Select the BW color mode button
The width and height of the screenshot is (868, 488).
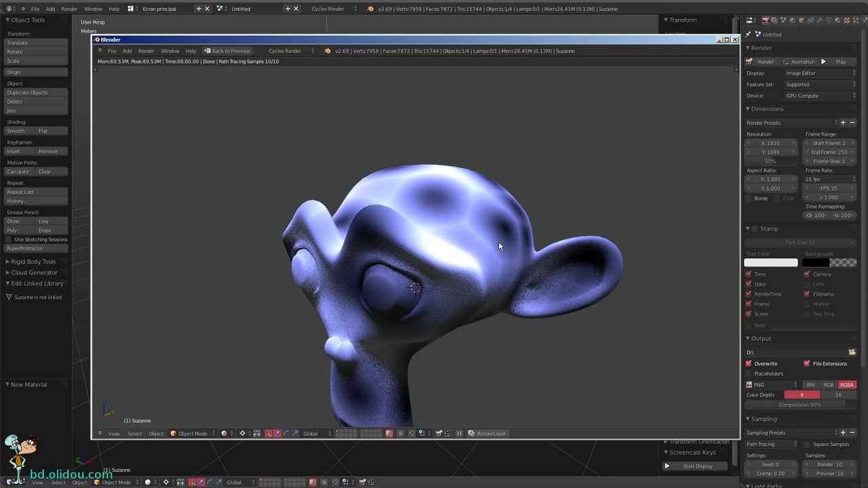pos(810,385)
